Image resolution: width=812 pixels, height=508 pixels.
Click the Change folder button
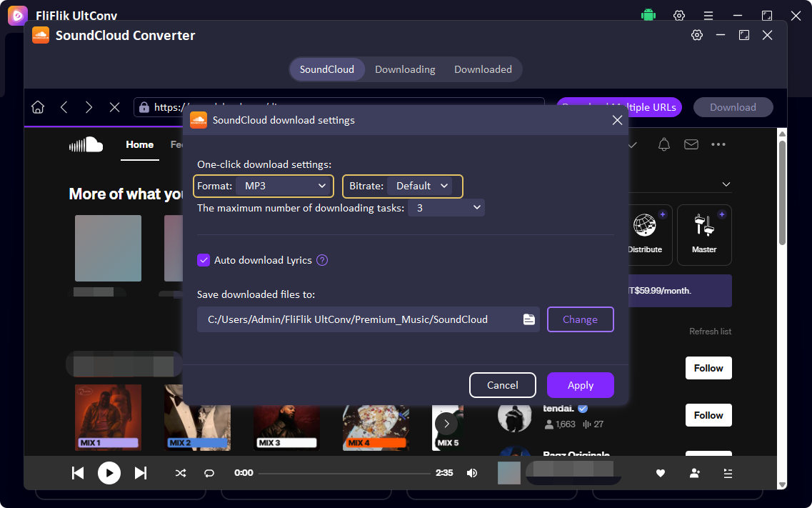click(x=580, y=319)
